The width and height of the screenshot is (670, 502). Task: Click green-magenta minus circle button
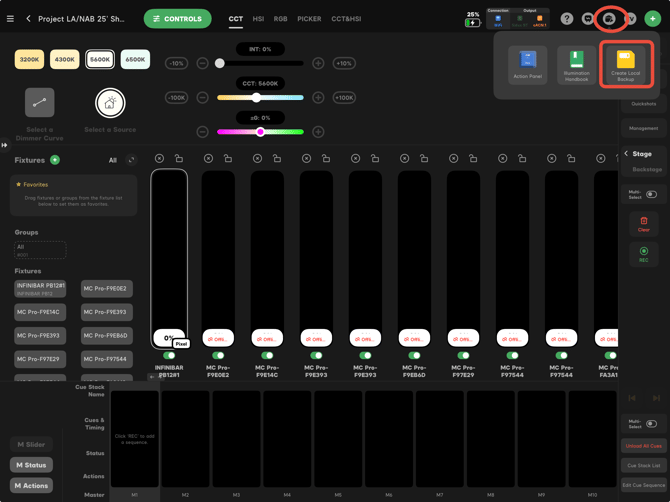click(x=203, y=132)
